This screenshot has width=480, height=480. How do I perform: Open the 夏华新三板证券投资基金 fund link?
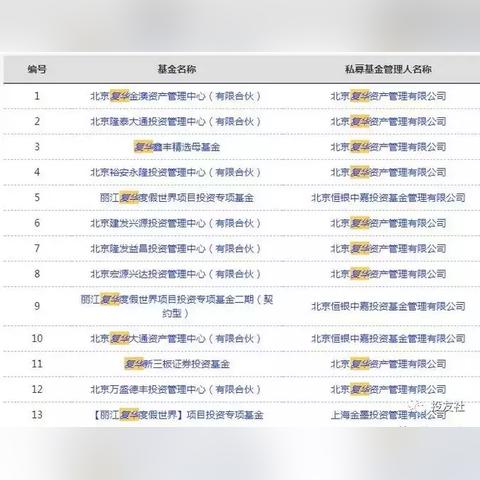tap(177, 364)
